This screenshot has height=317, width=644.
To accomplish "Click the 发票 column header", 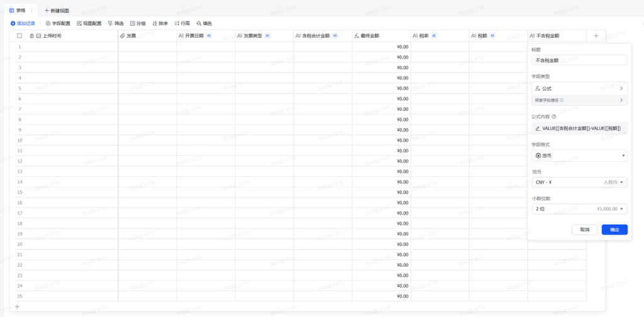I will 147,36.
